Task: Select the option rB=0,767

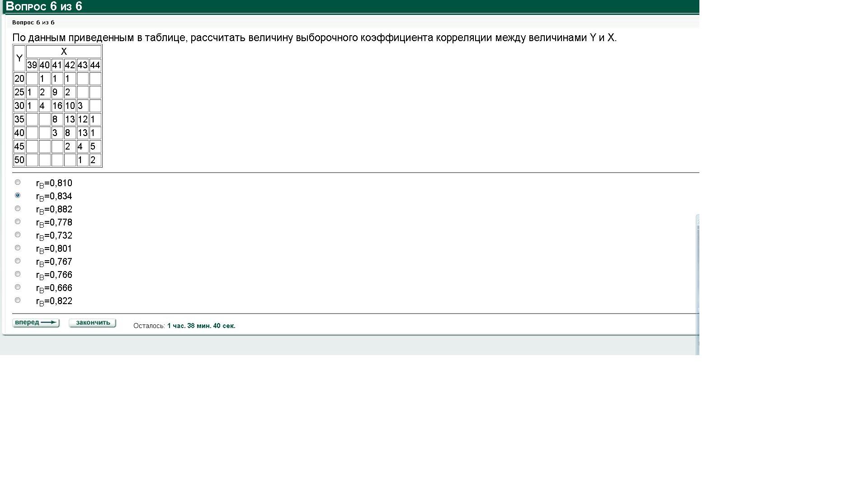Action: point(18,261)
